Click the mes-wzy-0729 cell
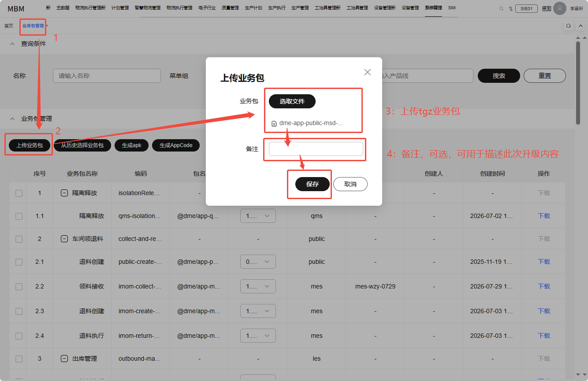The width and height of the screenshot is (588, 381). (375, 286)
